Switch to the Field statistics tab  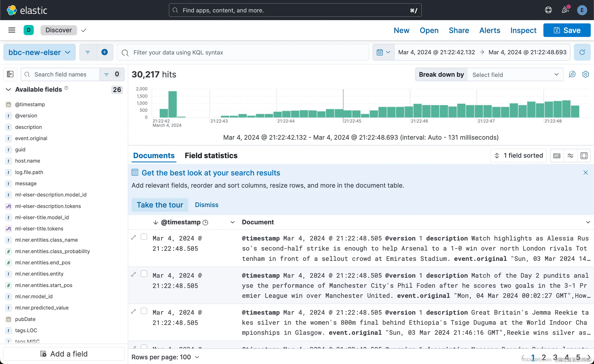pos(211,156)
